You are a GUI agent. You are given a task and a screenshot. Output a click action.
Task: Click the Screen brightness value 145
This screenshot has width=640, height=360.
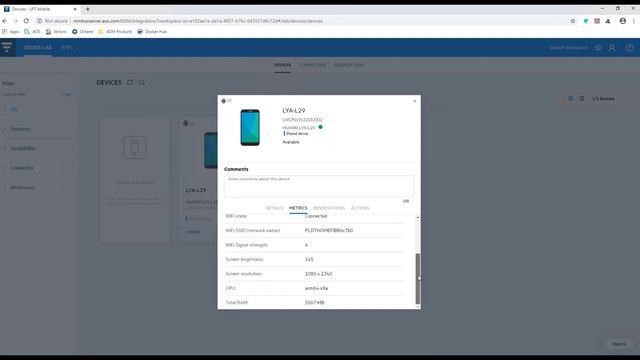pyautogui.click(x=309, y=260)
